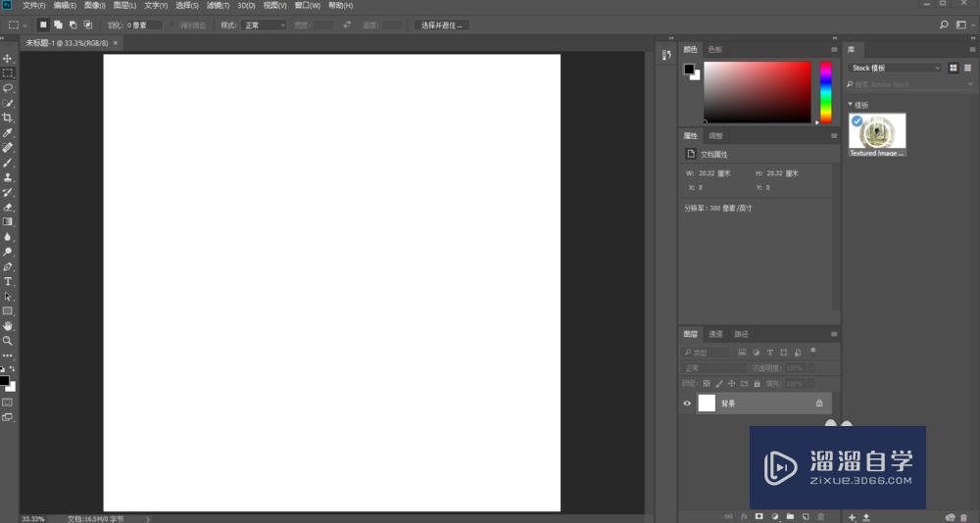Select the Dodge tool
The image size is (980, 523).
click(x=8, y=252)
